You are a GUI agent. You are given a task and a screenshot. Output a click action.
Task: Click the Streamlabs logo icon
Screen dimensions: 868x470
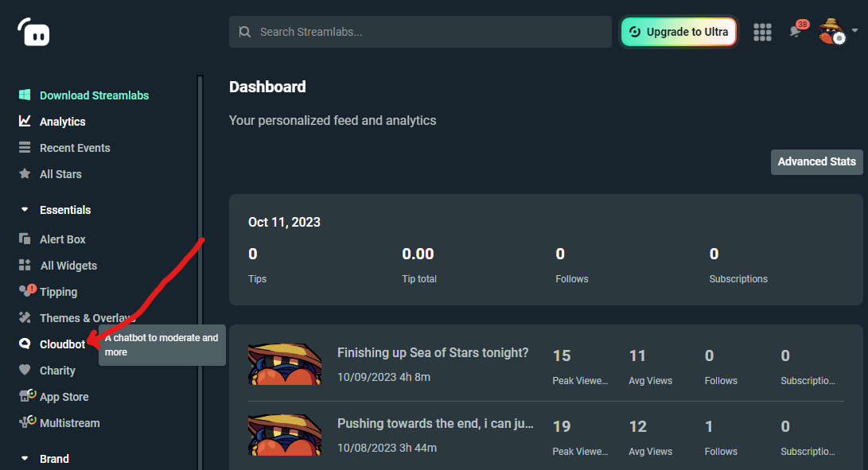pos(33,32)
